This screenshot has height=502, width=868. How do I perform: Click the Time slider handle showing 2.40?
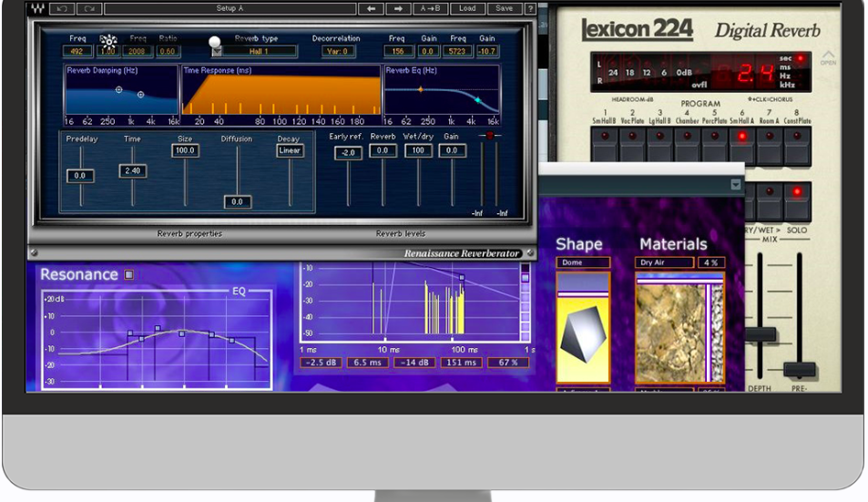(x=132, y=170)
